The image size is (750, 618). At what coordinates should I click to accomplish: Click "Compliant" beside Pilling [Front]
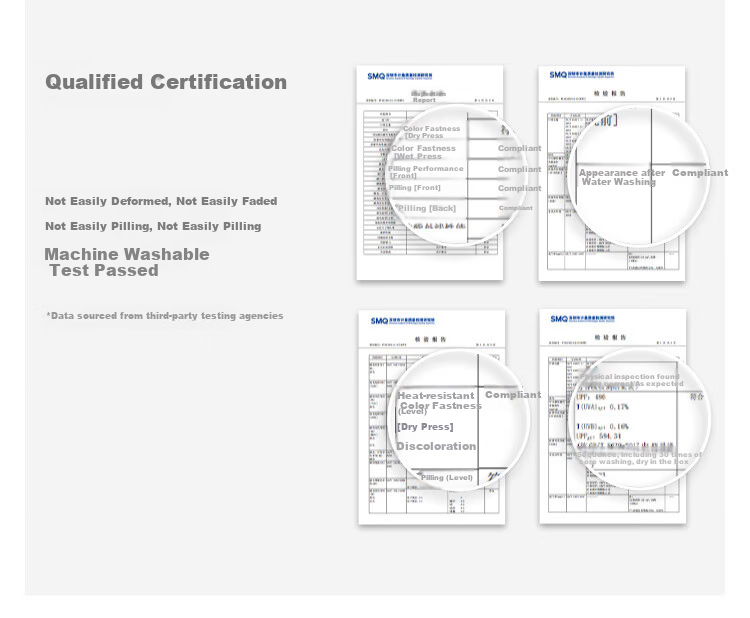pos(519,188)
